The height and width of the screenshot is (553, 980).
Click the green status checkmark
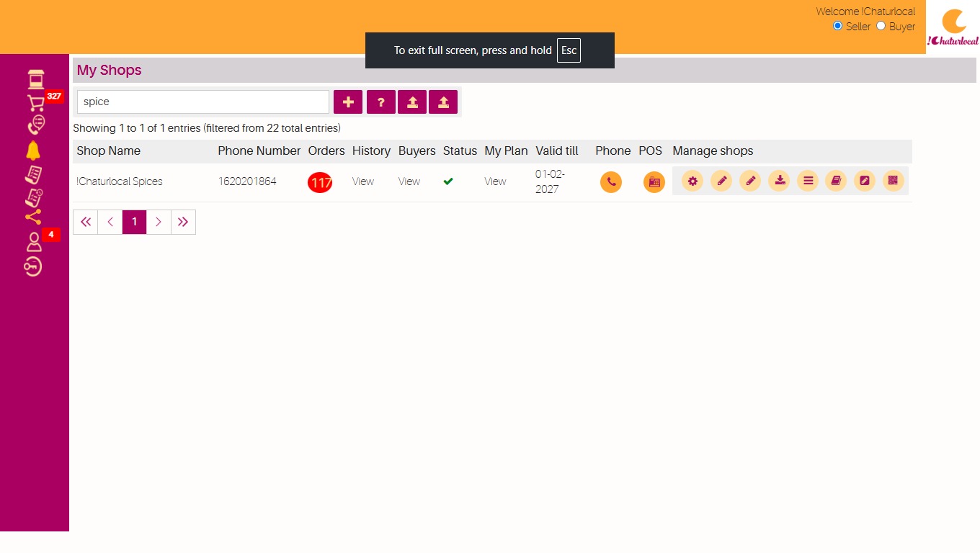coord(448,181)
